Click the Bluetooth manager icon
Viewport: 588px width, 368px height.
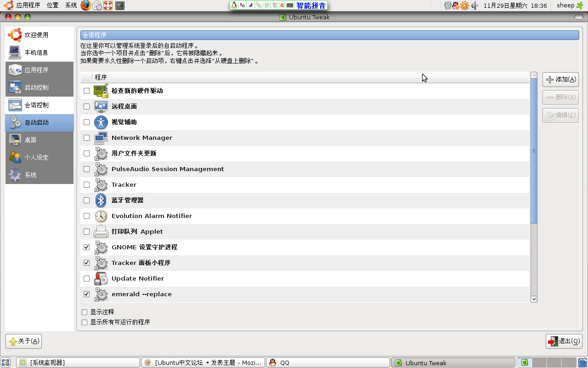point(101,200)
